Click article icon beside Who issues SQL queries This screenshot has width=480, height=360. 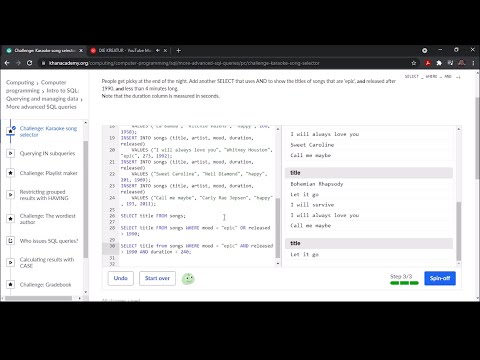pyautogui.click(x=11, y=241)
